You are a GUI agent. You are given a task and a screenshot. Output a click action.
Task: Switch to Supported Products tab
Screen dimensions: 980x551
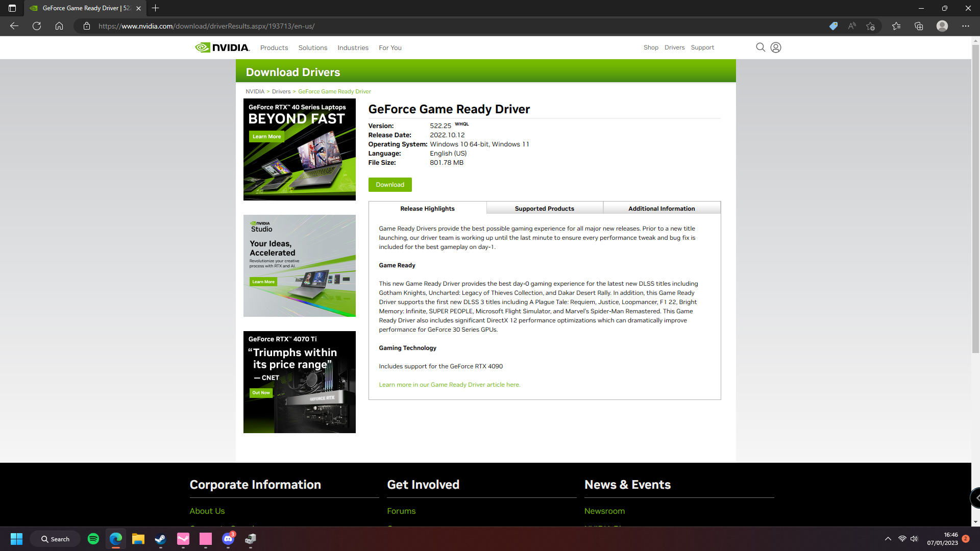tap(544, 208)
